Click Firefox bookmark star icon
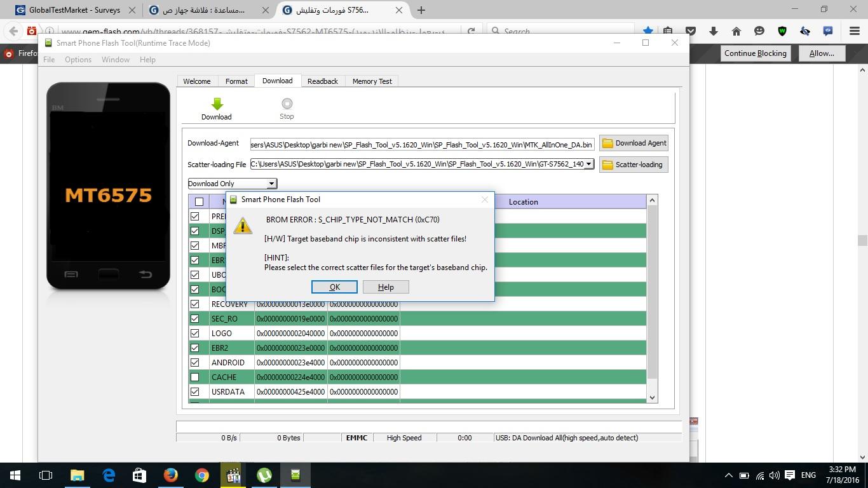The height and width of the screenshot is (488, 868). 648,31
